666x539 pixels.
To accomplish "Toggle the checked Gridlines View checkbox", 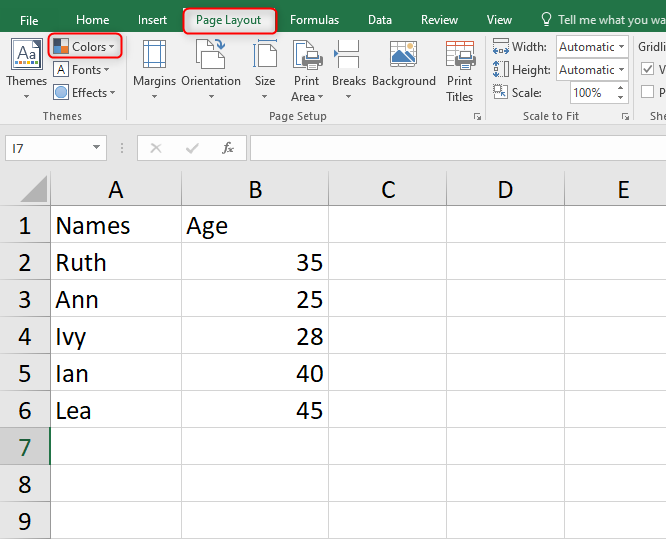I will click(x=647, y=69).
